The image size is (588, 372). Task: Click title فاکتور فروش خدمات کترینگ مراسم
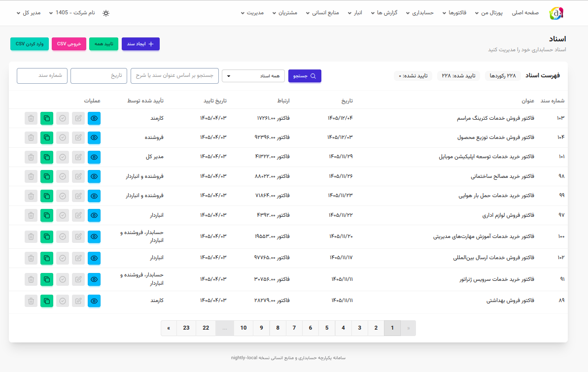[495, 118]
